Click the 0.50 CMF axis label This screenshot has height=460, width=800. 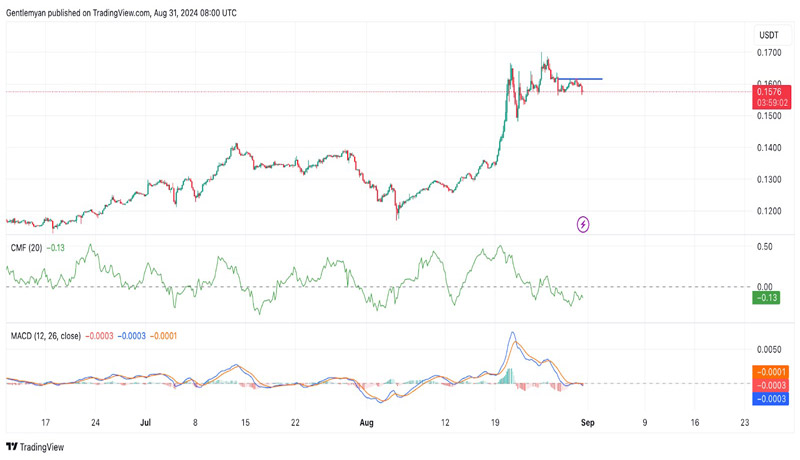point(765,247)
